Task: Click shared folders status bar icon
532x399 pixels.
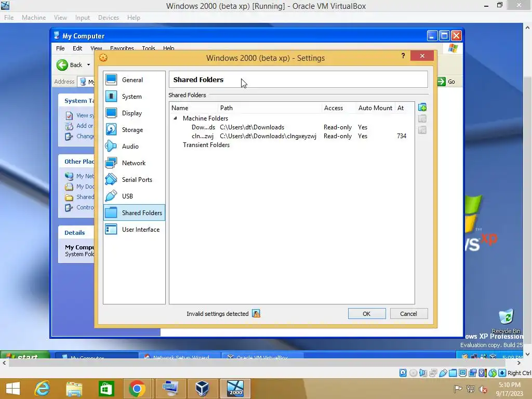Action: (453, 373)
